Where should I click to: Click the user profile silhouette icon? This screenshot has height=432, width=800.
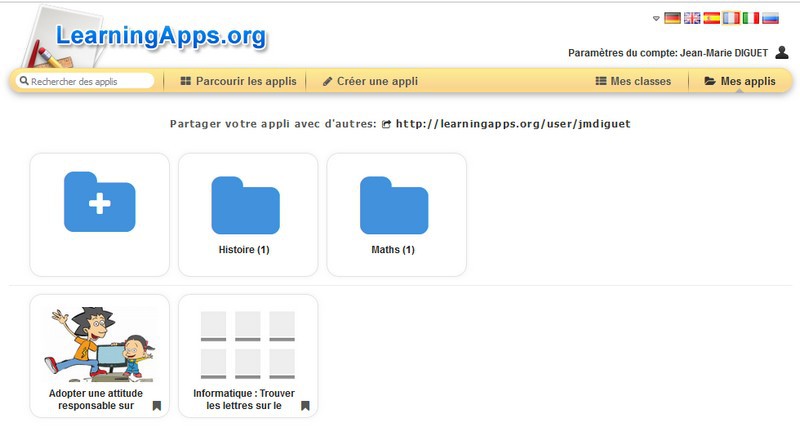[x=782, y=52]
